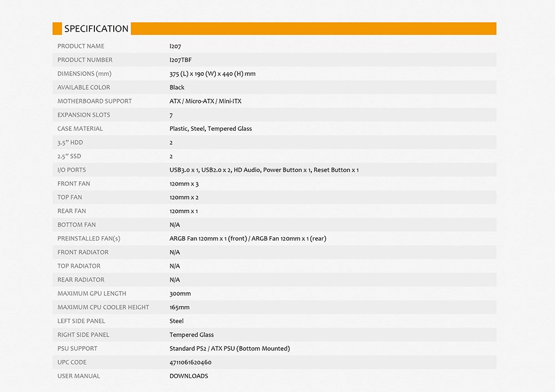Select "Plastic, Steel, Tempered Glass" text
Screen dimensions: 555x392
point(210,129)
